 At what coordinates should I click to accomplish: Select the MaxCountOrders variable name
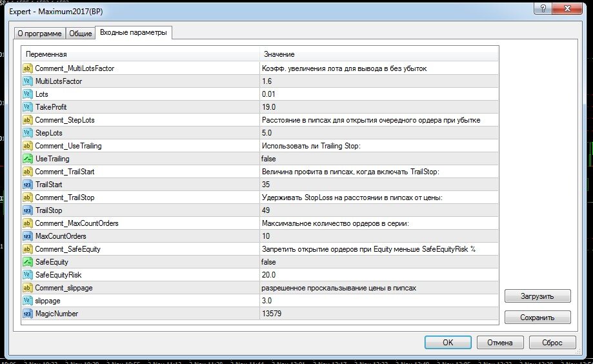coord(61,236)
